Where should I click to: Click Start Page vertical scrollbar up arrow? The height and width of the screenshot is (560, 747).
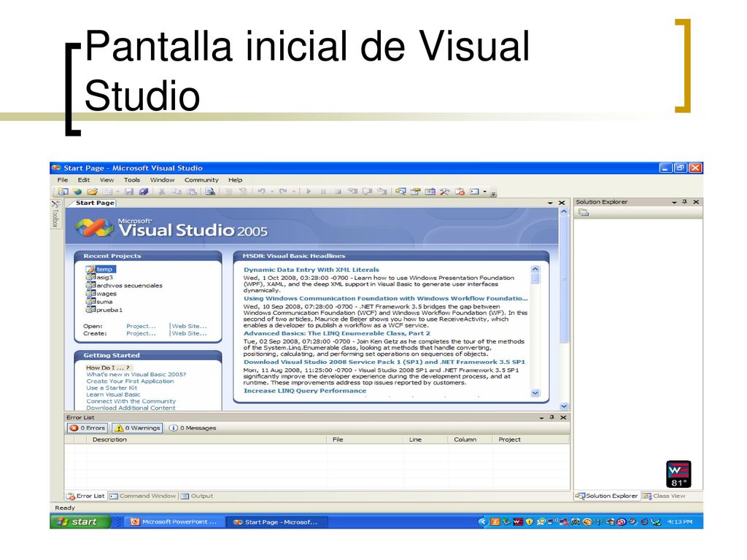564,211
